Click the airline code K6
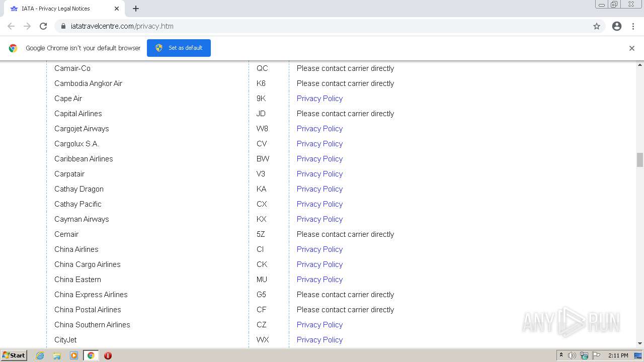644x362 pixels. click(x=261, y=83)
